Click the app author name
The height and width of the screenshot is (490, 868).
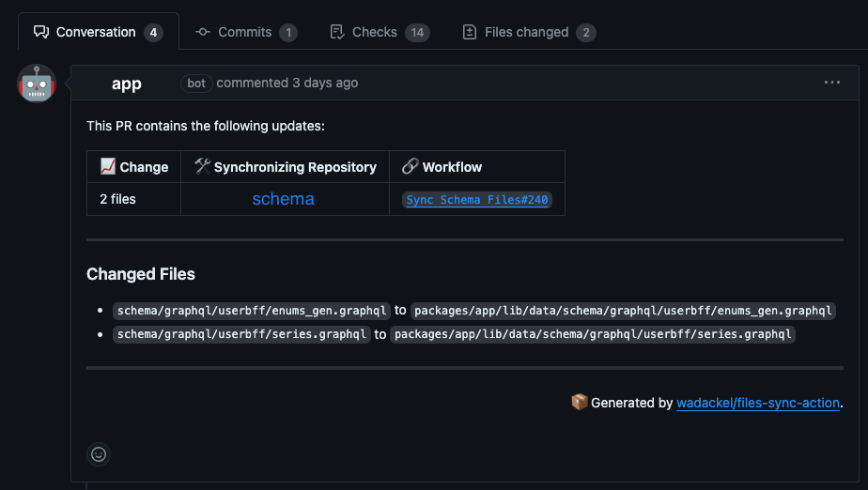tap(126, 83)
